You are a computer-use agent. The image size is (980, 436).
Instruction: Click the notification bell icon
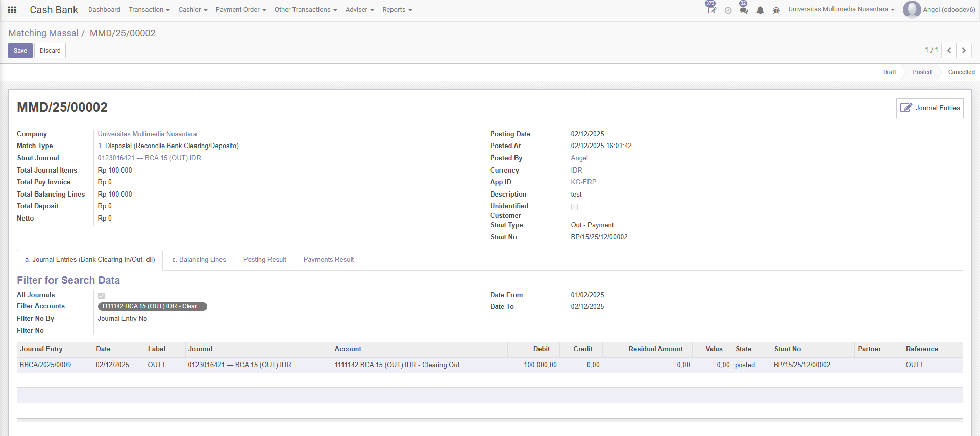(760, 10)
